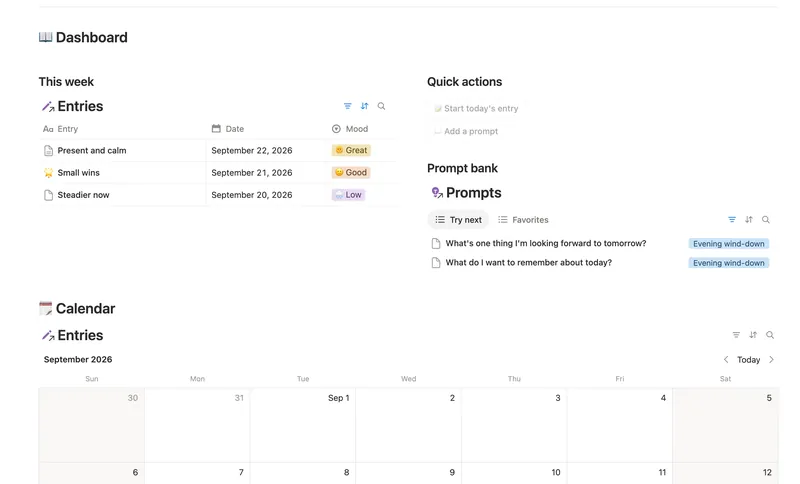This screenshot has width=800, height=484.
Task: Open the This week Entries database title
Action: 80,106
